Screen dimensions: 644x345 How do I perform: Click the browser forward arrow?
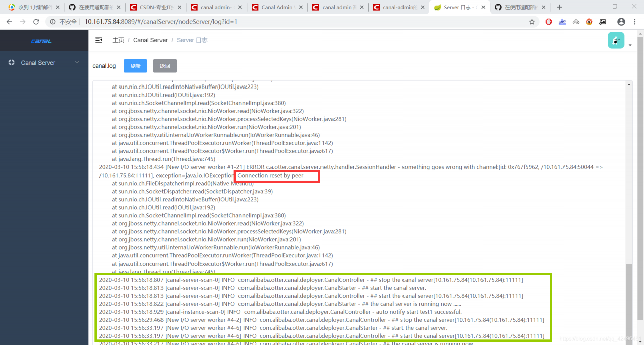click(23, 22)
